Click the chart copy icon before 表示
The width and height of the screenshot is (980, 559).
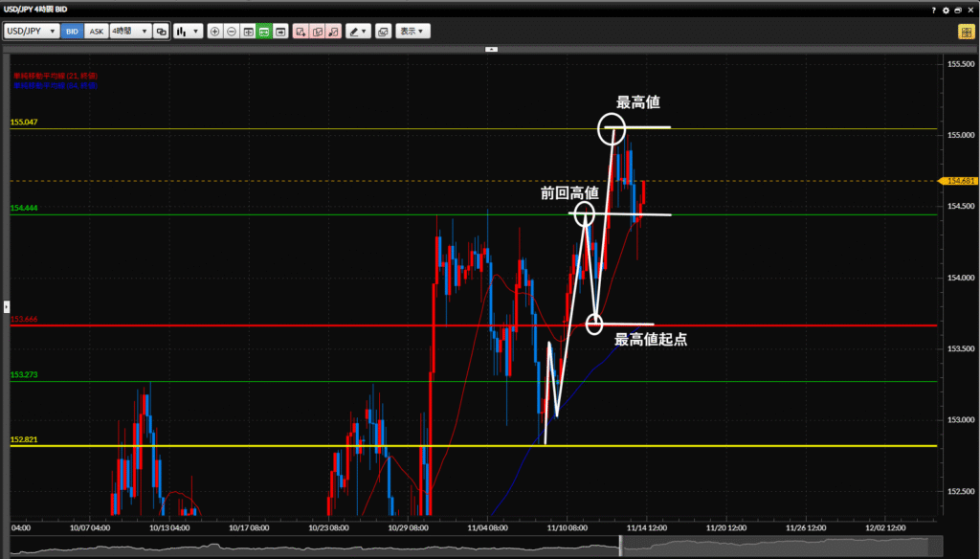pyautogui.click(x=383, y=31)
